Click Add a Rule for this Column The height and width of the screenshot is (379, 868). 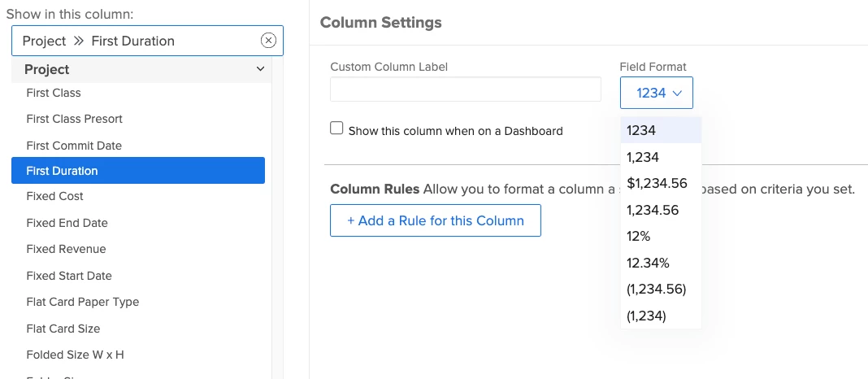click(x=435, y=220)
